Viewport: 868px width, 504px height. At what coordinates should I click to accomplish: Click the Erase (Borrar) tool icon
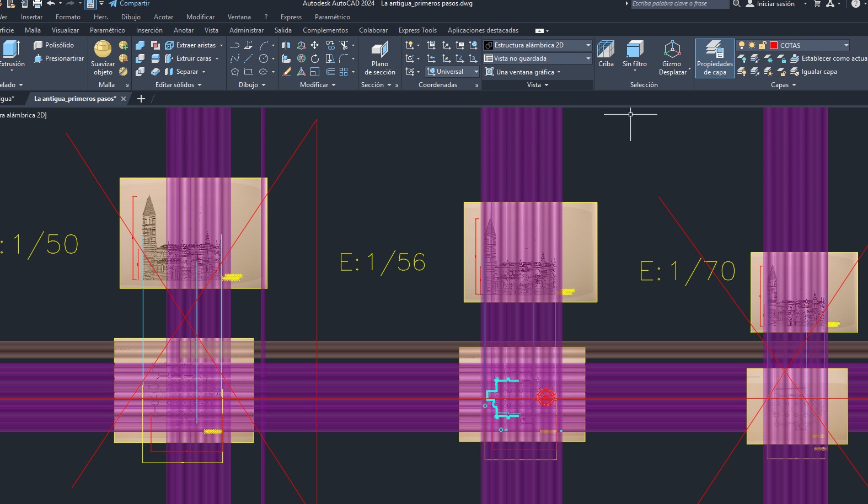click(x=286, y=72)
